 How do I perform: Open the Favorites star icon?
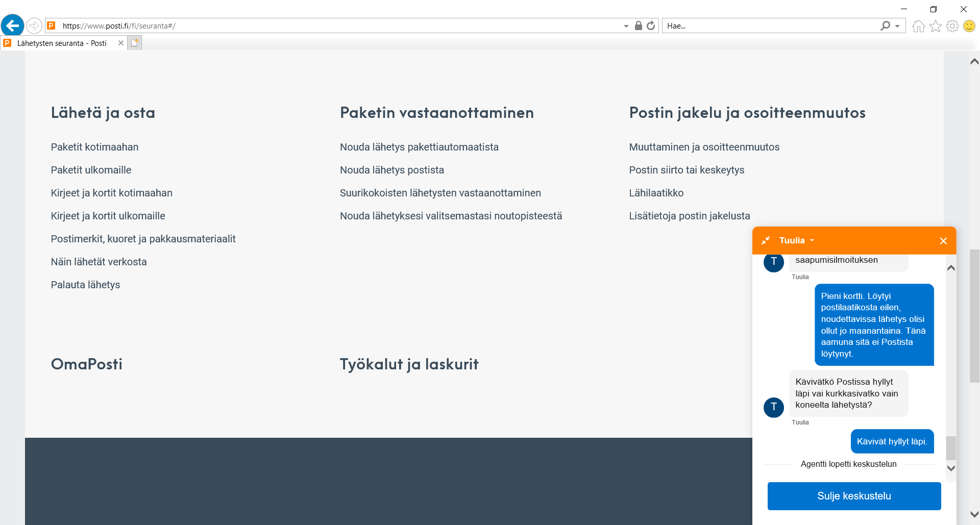[935, 26]
